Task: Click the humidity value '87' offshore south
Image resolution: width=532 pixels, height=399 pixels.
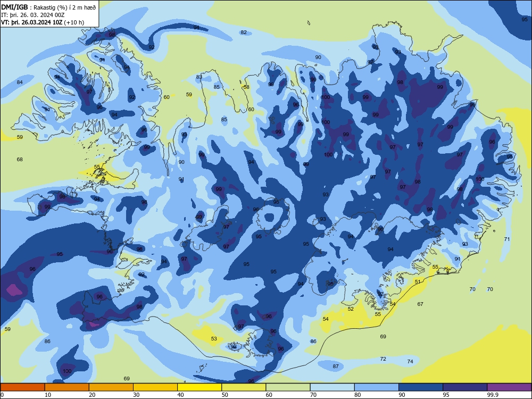Action: click(336, 366)
